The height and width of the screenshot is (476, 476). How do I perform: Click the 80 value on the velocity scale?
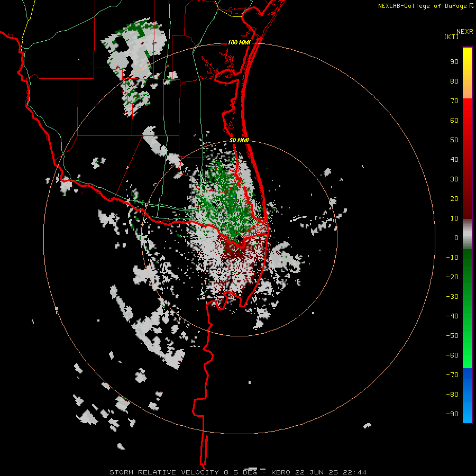454,81
